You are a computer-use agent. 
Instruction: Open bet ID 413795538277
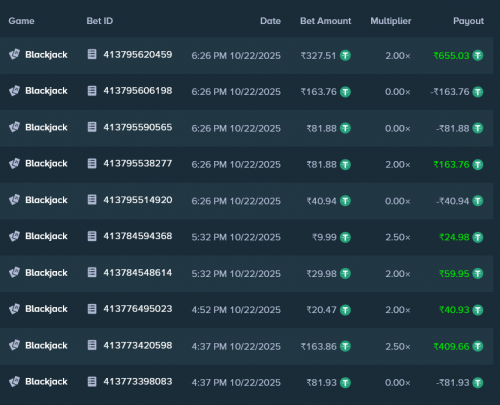click(138, 163)
